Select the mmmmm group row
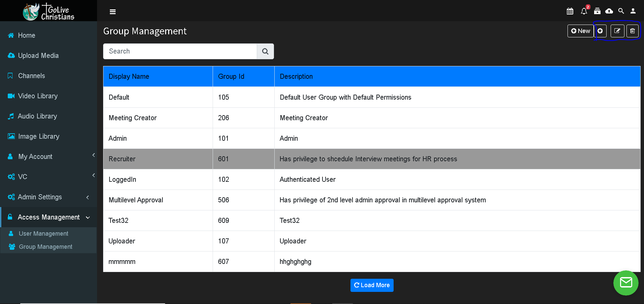The height and width of the screenshot is (304, 644). [372, 262]
